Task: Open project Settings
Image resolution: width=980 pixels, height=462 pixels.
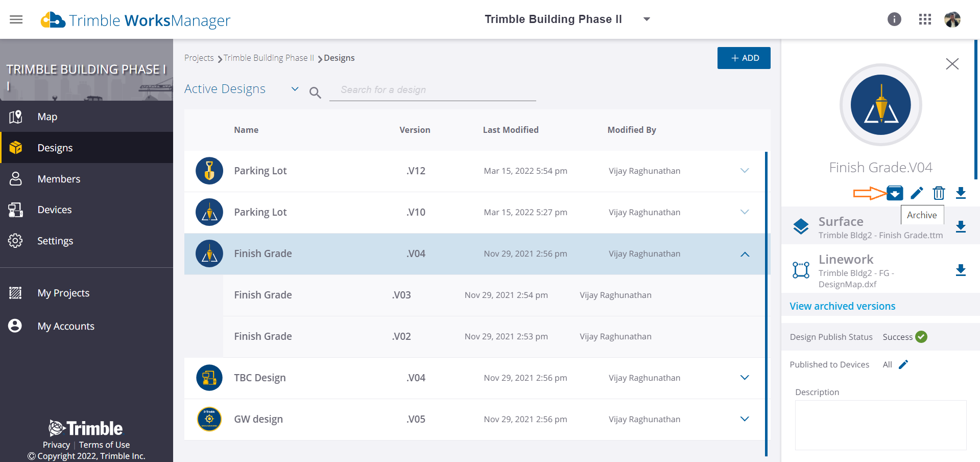Action: (x=55, y=240)
